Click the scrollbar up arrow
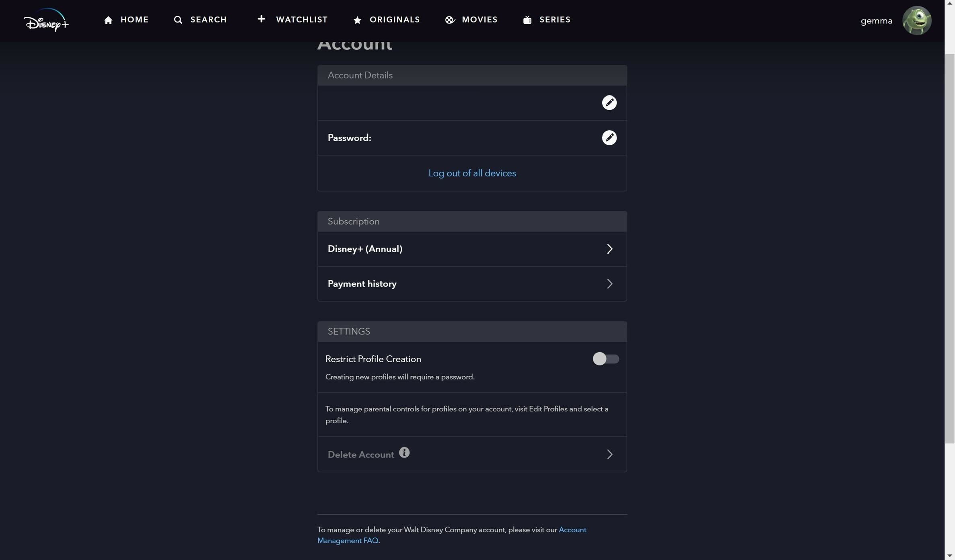Image resolution: width=955 pixels, height=560 pixels. click(x=949, y=3)
